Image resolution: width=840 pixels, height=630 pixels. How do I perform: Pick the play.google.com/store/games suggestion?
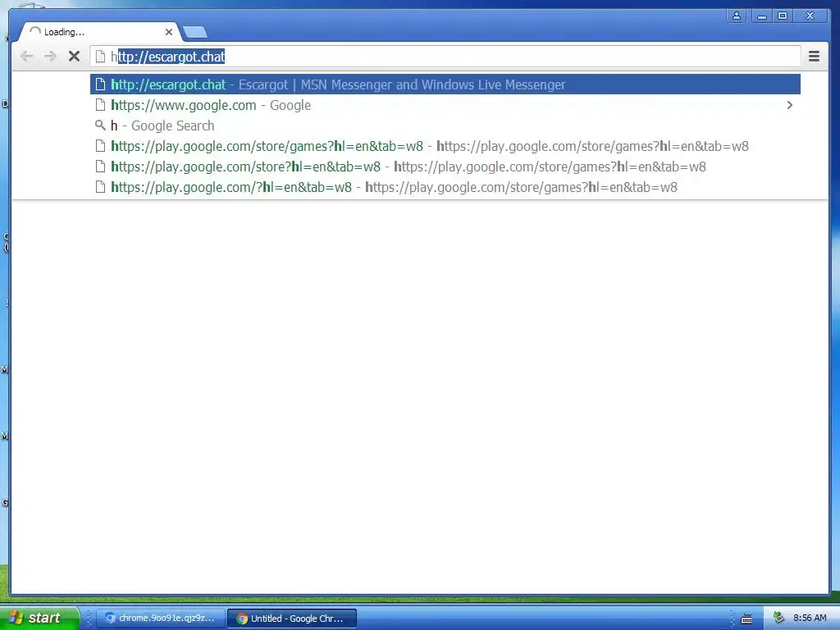click(x=445, y=146)
